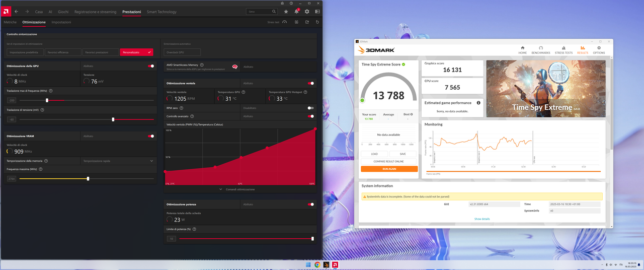Switch to the Impostazioni tab
This screenshot has height=270, width=644.
point(61,22)
